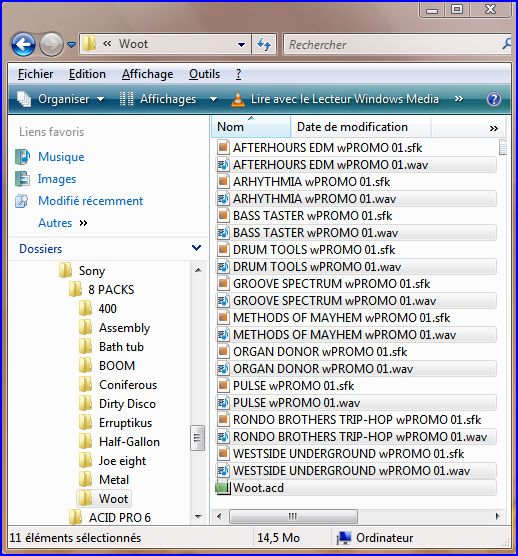Viewport: 518px width, 556px height.
Task: Expand the Affichages views dropdown arrow
Action: (213, 99)
